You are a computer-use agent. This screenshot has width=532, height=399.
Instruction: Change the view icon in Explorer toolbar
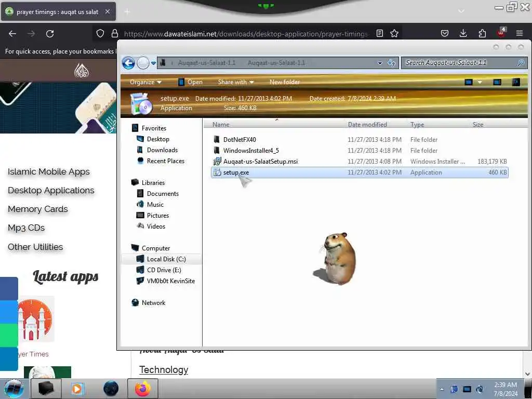[469, 82]
